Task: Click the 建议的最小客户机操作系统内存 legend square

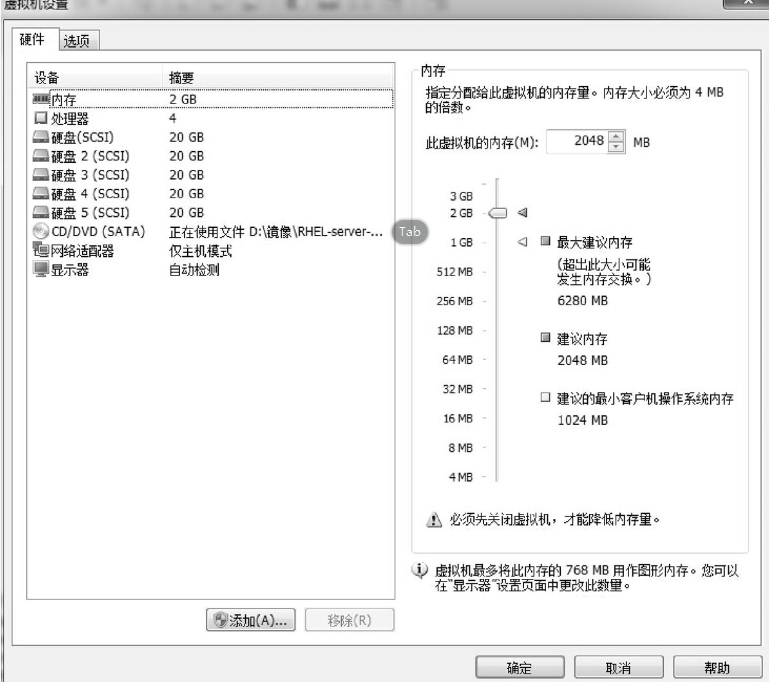Action: [x=545, y=399]
